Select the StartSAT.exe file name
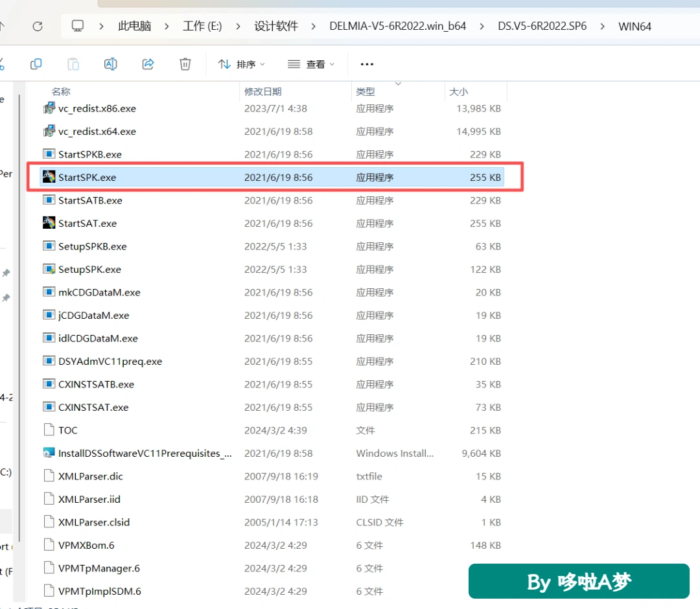The width and height of the screenshot is (700, 609). [x=87, y=224]
